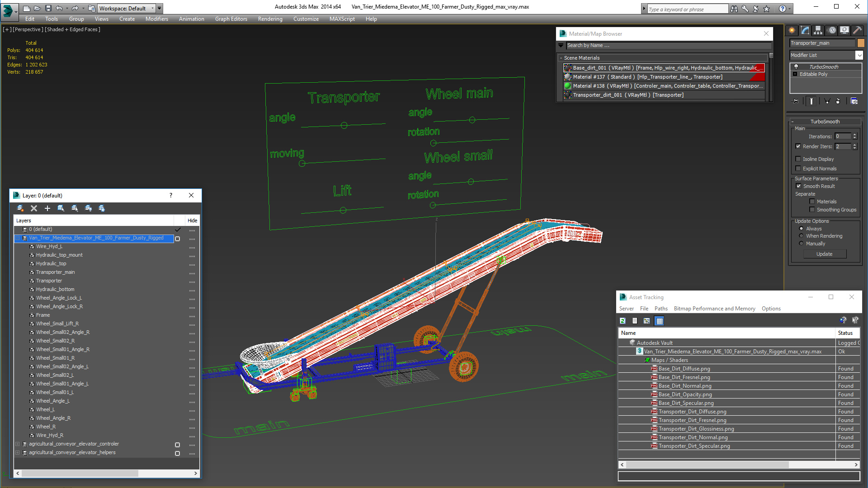The height and width of the screenshot is (488, 868).
Task: Toggle Show End Result icon in modifier stack
Action: pos(811,101)
